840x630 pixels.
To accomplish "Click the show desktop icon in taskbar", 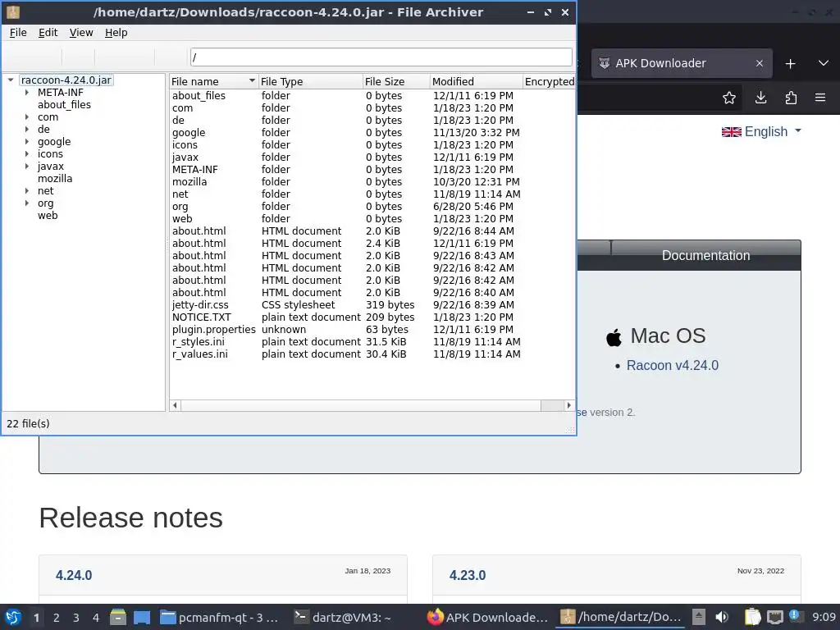I will pyautogui.click(x=141, y=617).
